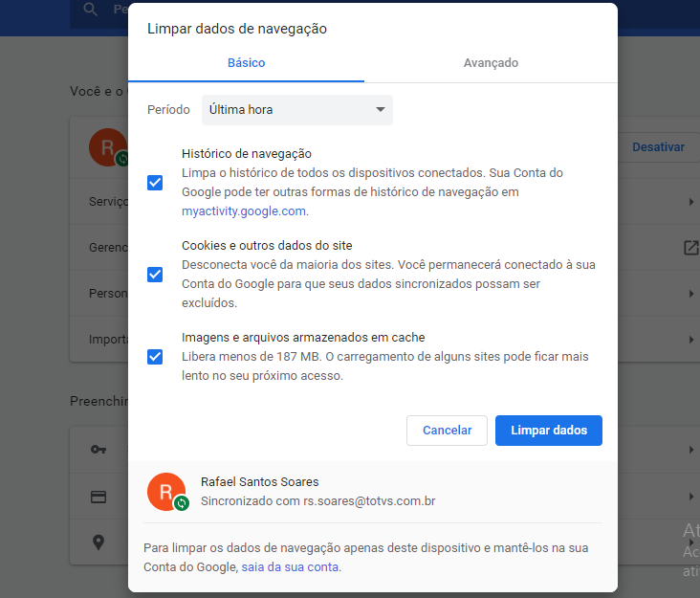The image size is (700, 598).
Task: Click the Cancelar button
Action: (447, 431)
